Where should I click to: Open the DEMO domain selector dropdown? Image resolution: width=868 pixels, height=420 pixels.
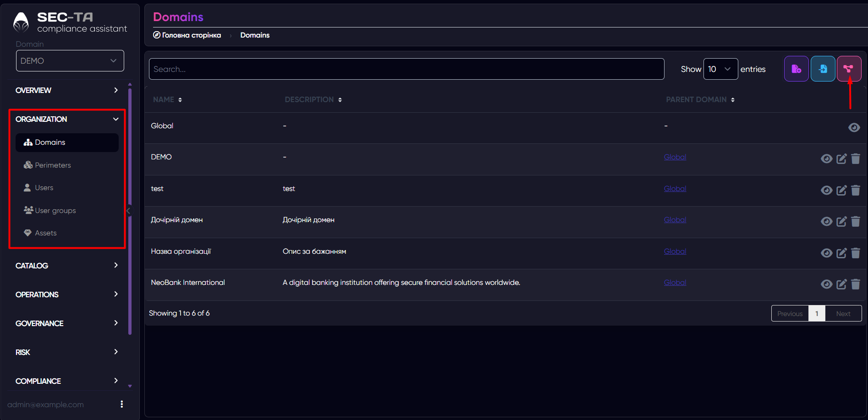pos(70,60)
